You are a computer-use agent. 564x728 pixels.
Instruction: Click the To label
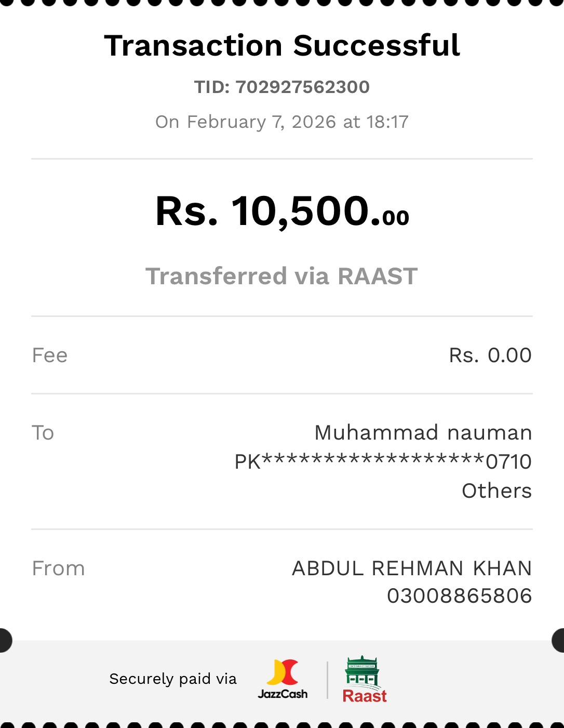pos(43,433)
